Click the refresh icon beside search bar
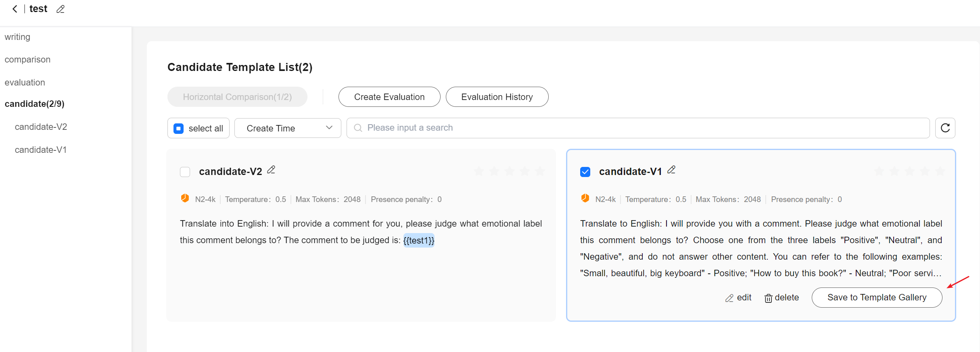 click(x=945, y=128)
